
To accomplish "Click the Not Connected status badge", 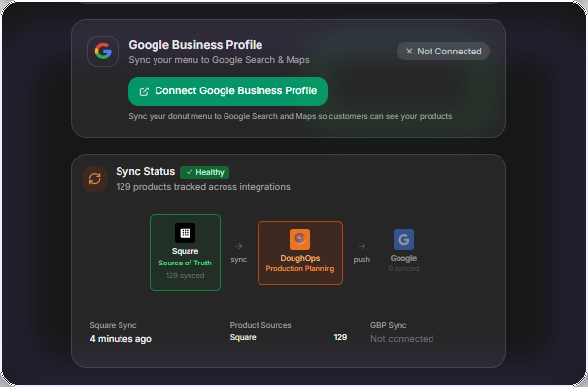I will point(443,51).
